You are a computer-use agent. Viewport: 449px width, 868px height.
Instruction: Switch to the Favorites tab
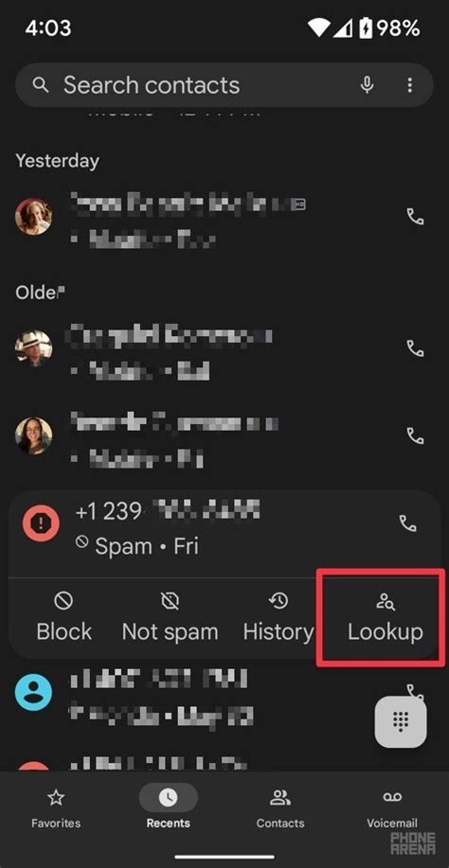(x=55, y=809)
